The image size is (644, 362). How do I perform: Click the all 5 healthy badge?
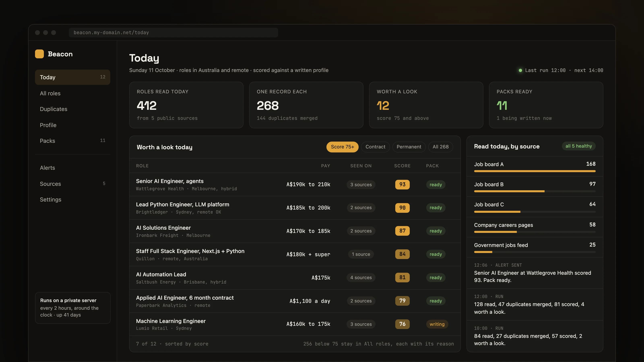click(x=579, y=146)
